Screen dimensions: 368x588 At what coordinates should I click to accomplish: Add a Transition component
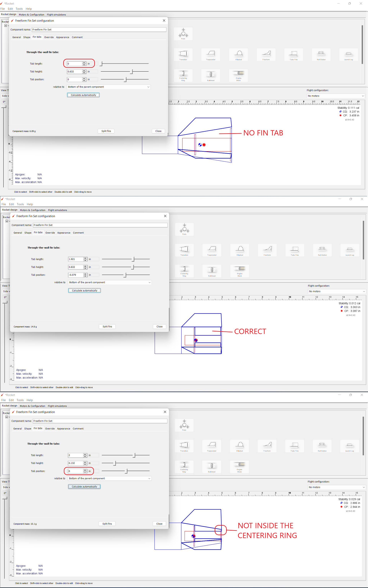tap(183, 54)
